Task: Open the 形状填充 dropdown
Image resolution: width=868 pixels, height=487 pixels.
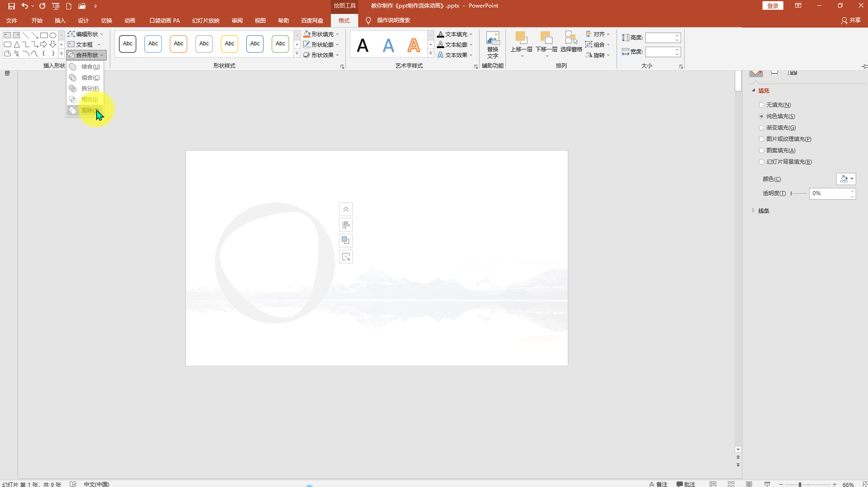Action: click(x=321, y=34)
